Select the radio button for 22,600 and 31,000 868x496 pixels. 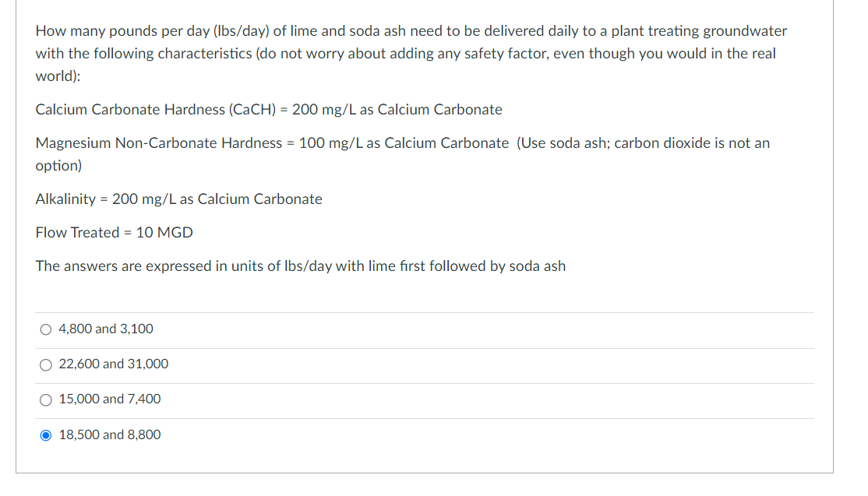[45, 364]
